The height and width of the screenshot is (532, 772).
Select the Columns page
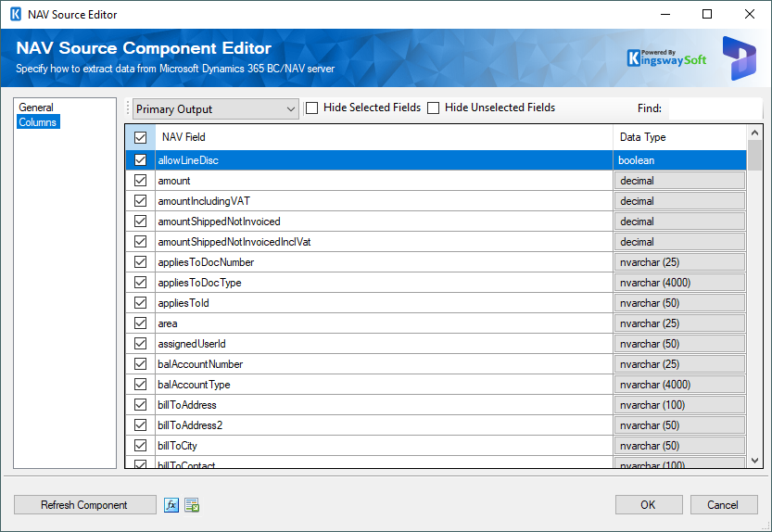click(x=38, y=122)
